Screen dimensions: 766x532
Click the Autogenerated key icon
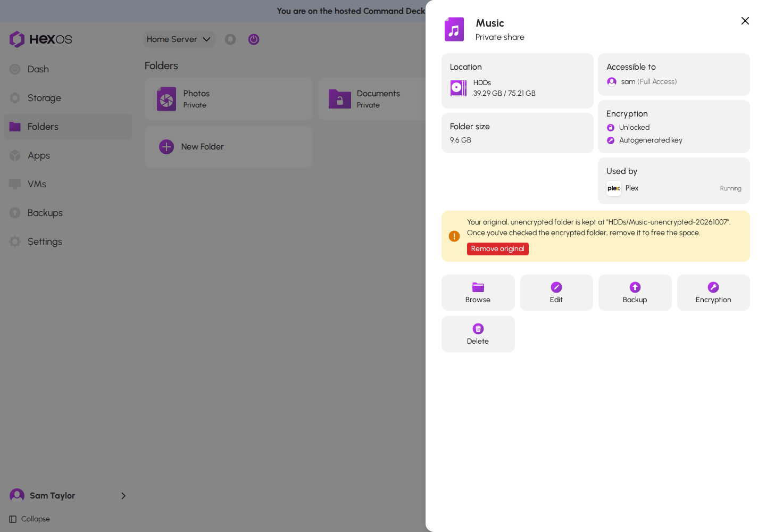click(x=611, y=140)
